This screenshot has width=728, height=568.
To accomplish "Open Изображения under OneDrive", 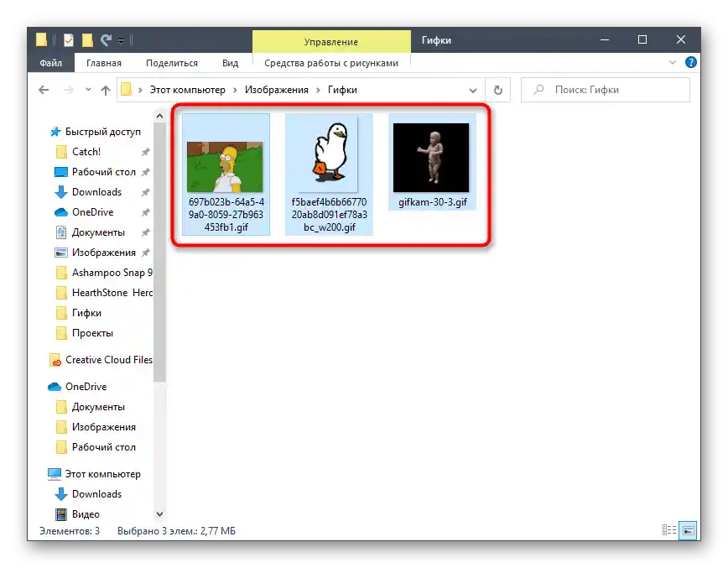I will (x=103, y=427).
